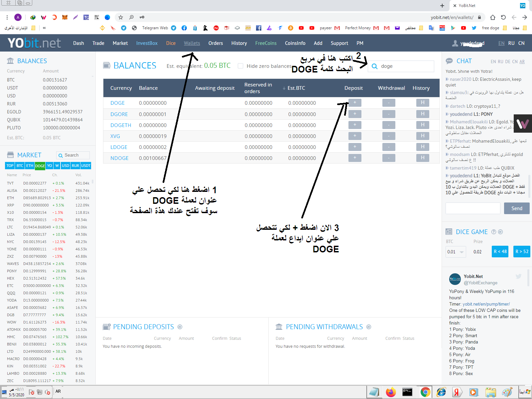Select the USDT market tab
The height and width of the screenshot is (399, 532).
click(x=86, y=166)
